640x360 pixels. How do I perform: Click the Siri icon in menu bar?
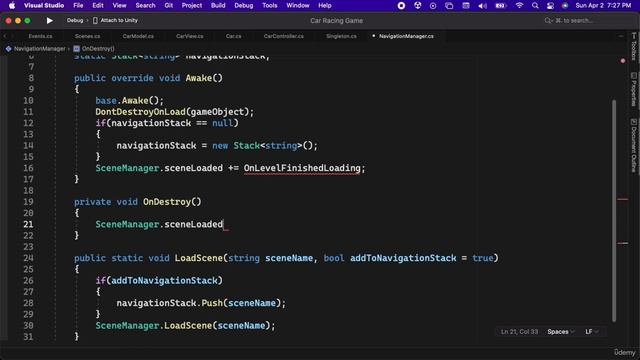pos(565,6)
